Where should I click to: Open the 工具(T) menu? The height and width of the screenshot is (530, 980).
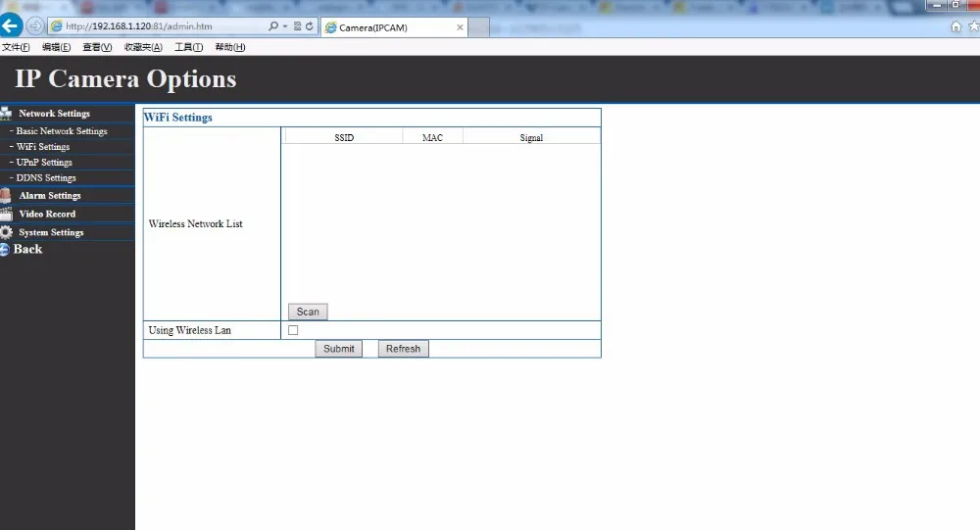[x=189, y=47]
